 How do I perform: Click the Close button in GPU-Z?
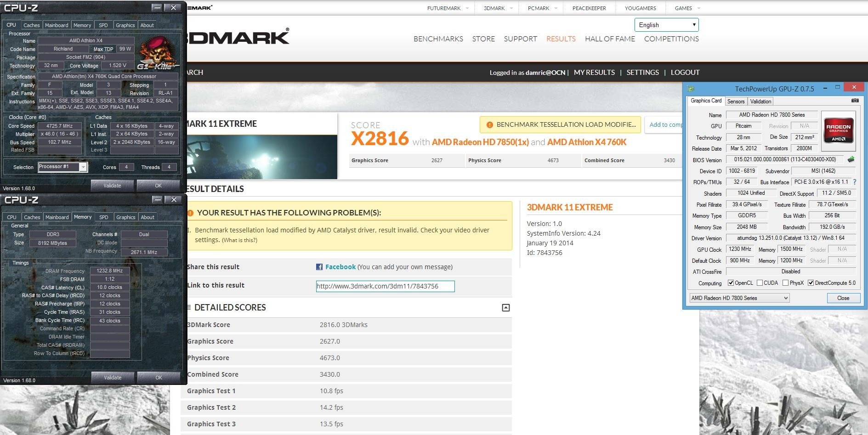pyautogui.click(x=843, y=298)
